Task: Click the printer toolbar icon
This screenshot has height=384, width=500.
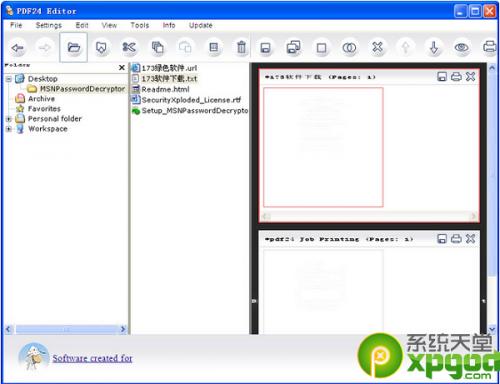Action: click(489, 47)
